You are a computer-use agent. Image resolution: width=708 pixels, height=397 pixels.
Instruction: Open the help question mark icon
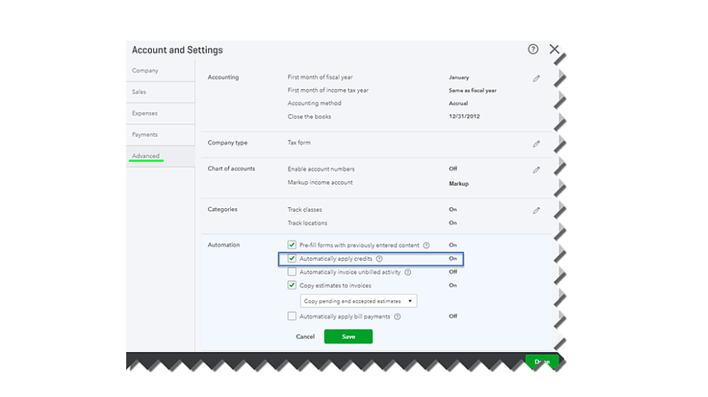pyautogui.click(x=533, y=49)
